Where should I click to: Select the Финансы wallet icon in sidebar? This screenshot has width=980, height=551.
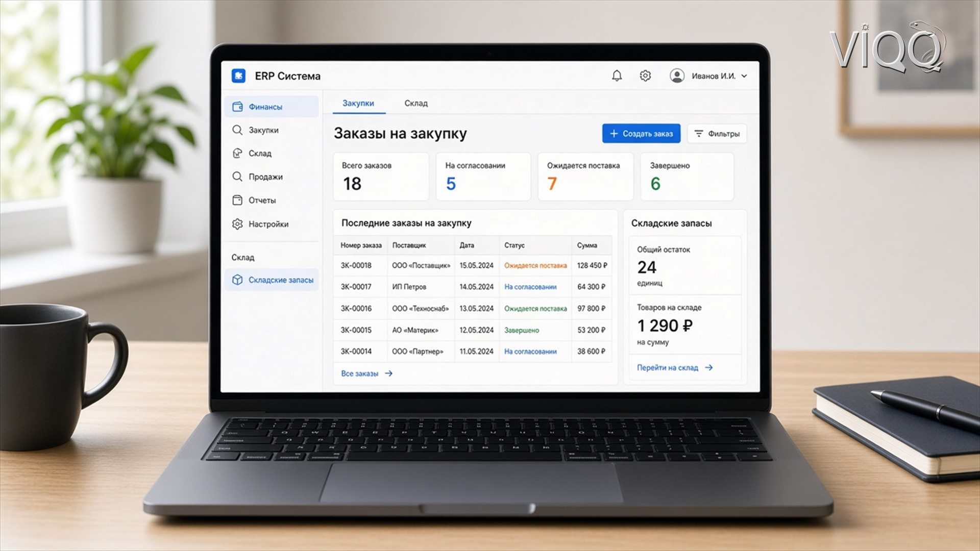[237, 107]
